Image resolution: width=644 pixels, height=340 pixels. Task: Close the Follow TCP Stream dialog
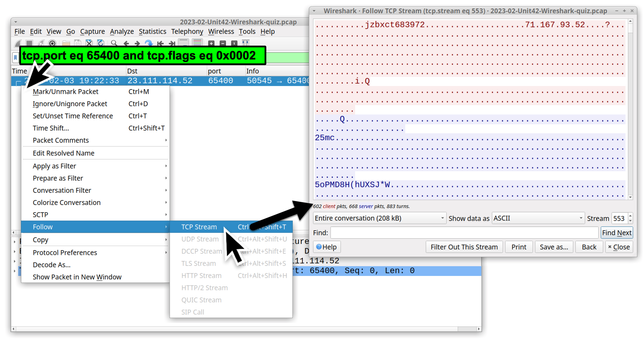[x=619, y=247]
